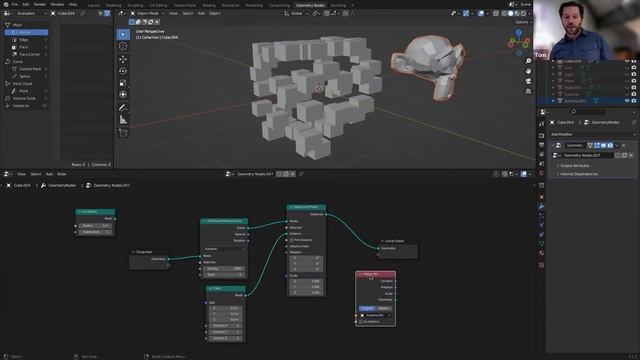Click the pin icon in node editor header
Viewport: 640px width, 360px height.
301,174
